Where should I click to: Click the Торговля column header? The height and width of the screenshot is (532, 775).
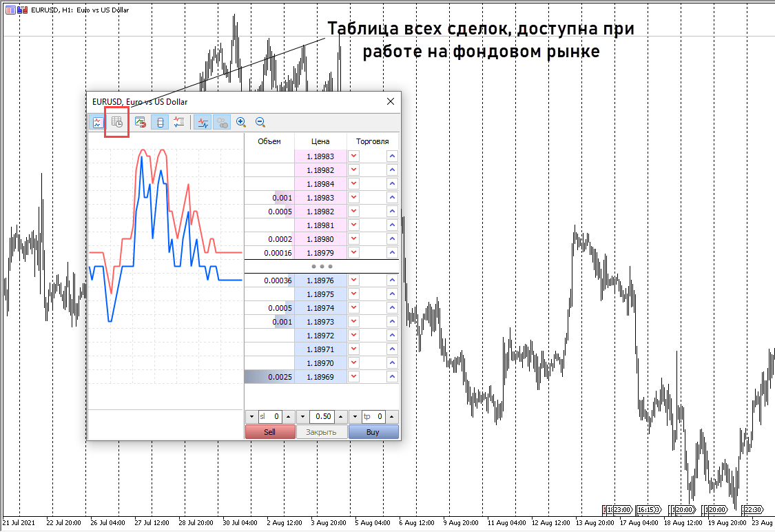372,141
